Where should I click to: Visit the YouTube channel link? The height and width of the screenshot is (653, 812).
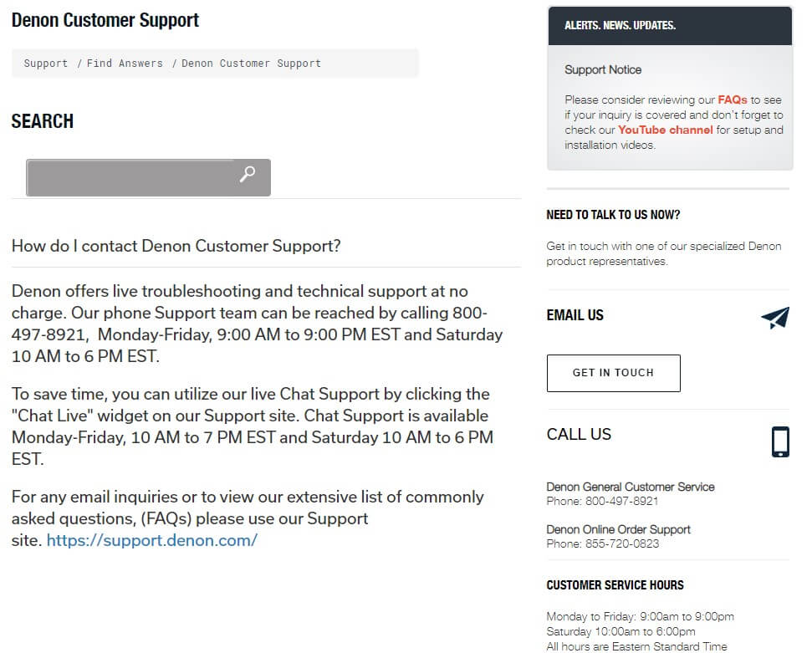666,130
